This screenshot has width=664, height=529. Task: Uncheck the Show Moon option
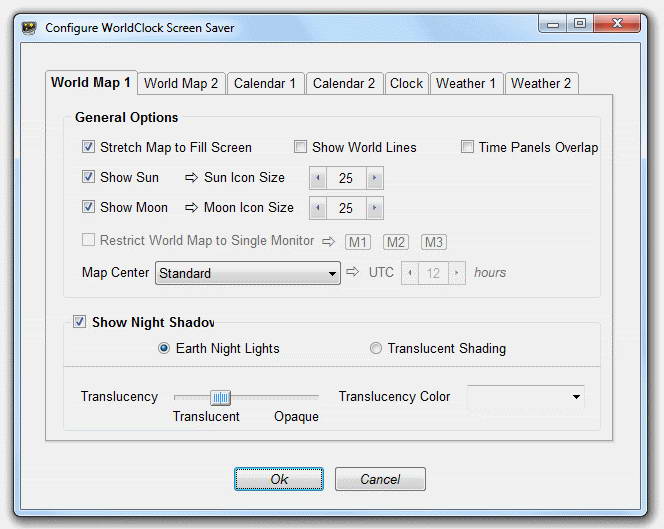pos(88,207)
